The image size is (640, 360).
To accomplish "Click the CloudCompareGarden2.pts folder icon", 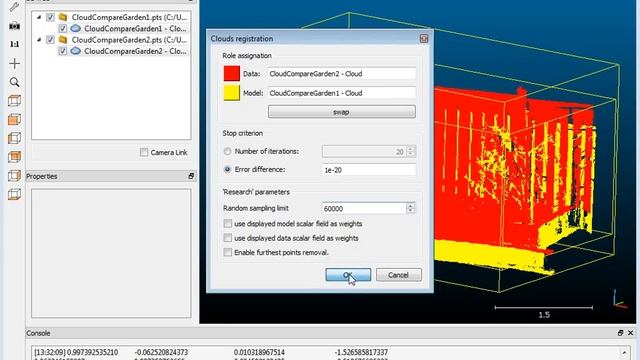I will (63, 40).
